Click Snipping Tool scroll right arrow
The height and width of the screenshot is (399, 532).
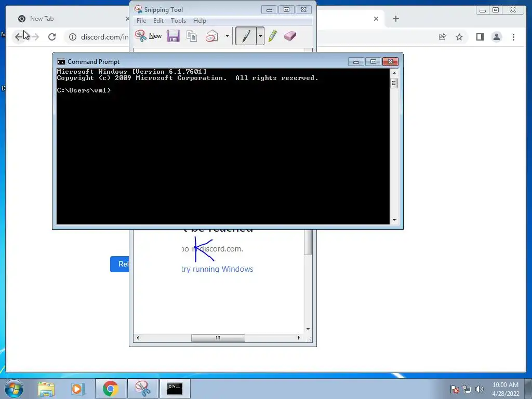pos(299,338)
